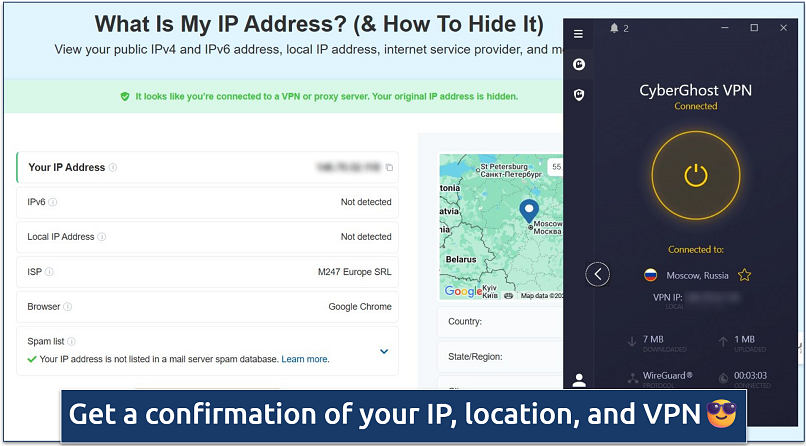Click info icon next to Your IP Address
Image resolution: width=806 pixels, height=446 pixels.
pyautogui.click(x=113, y=168)
